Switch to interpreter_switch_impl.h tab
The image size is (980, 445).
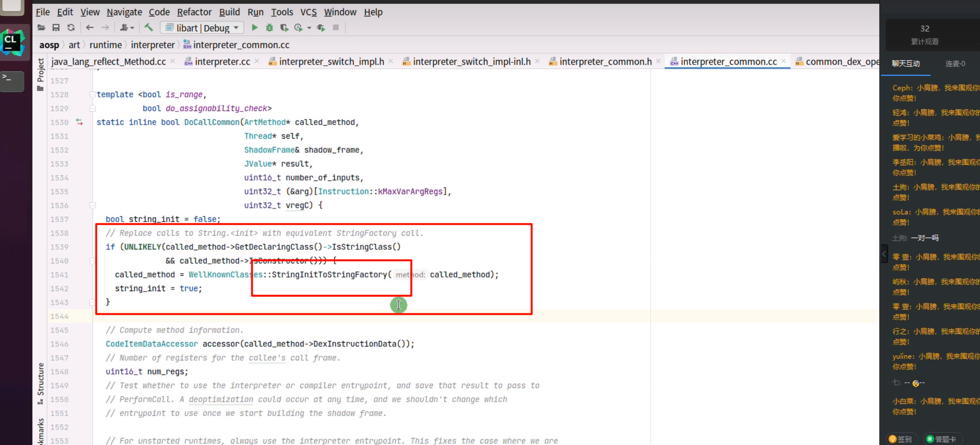pyautogui.click(x=331, y=62)
